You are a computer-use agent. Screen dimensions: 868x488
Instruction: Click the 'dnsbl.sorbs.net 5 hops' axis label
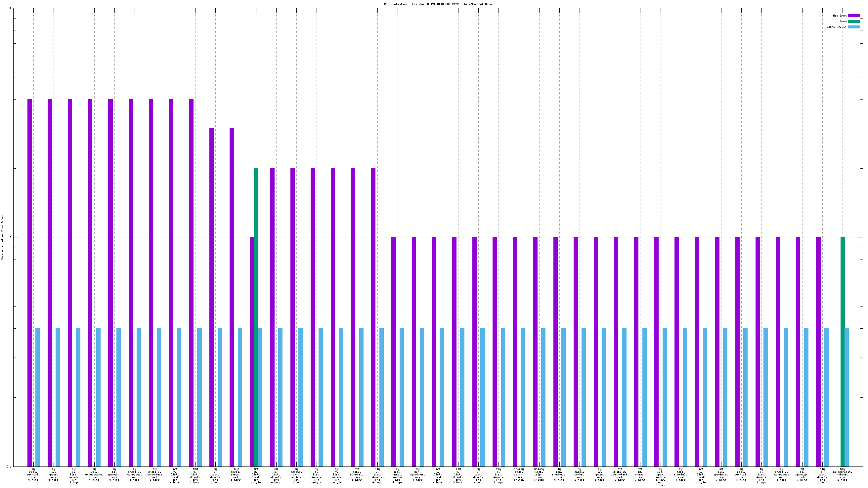236,474
